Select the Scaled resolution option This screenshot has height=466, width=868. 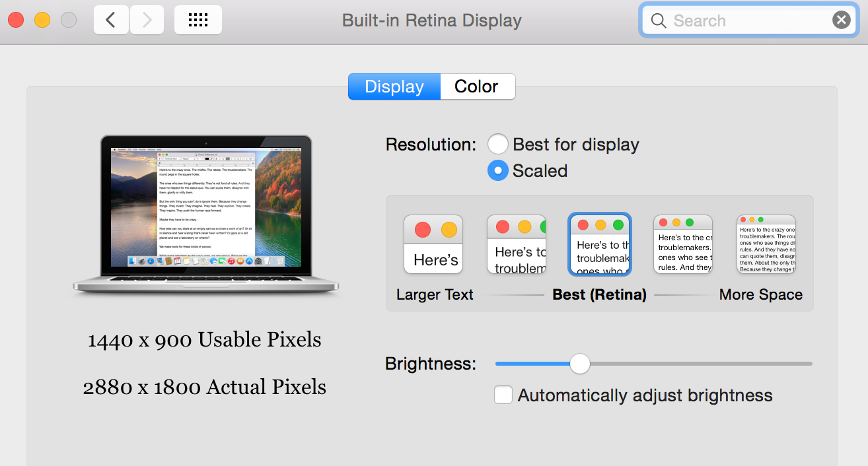(x=497, y=170)
